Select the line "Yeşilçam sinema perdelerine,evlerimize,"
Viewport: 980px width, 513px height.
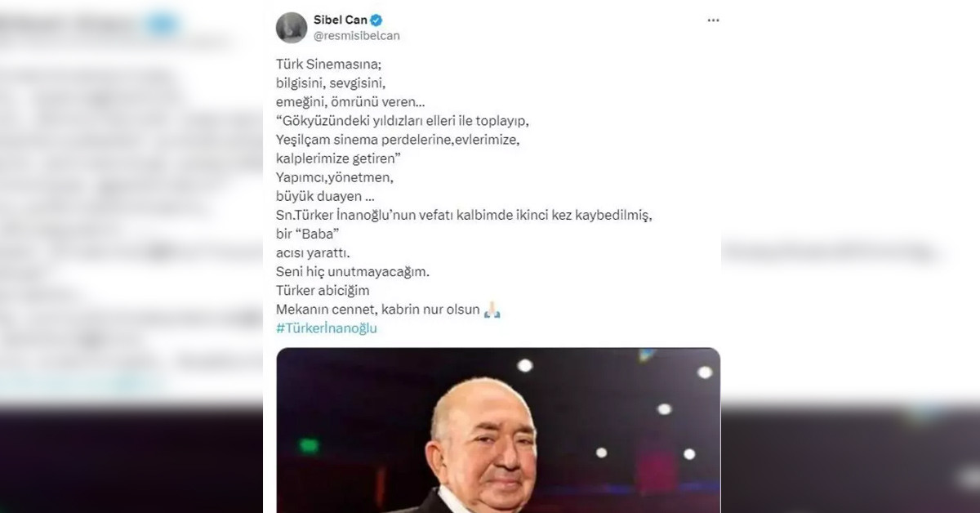point(398,139)
